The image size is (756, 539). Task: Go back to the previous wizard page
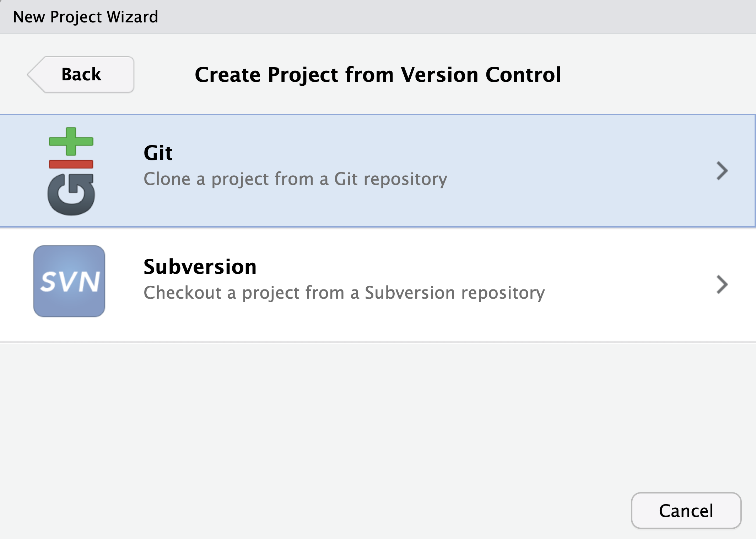pyautogui.click(x=81, y=75)
